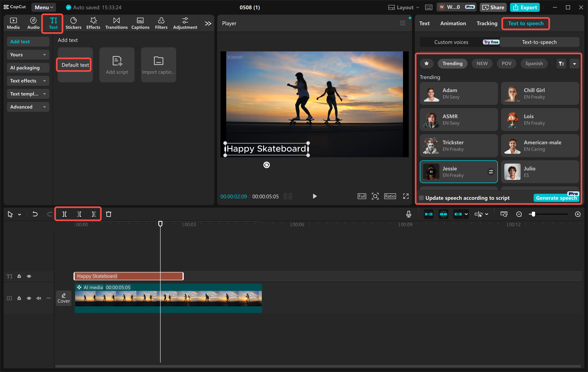Select the Chill Girl voice thumbnail
The width and height of the screenshot is (588, 372).
click(512, 93)
